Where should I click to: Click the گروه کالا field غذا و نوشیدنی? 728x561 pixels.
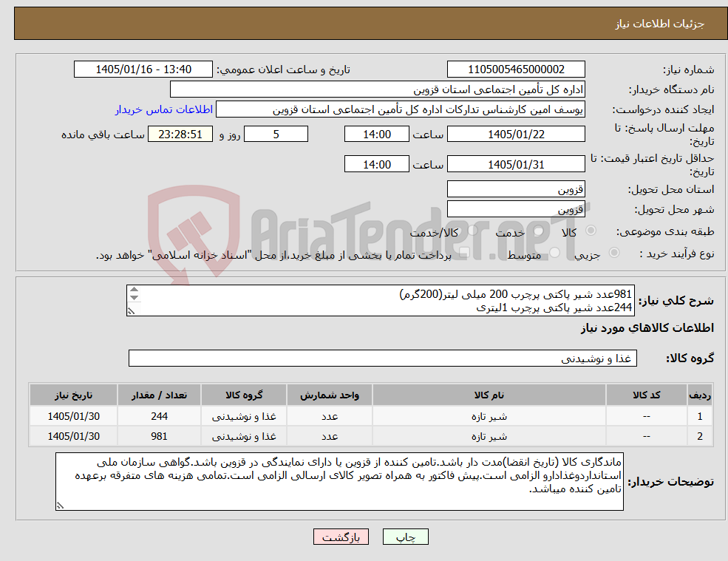(383, 358)
